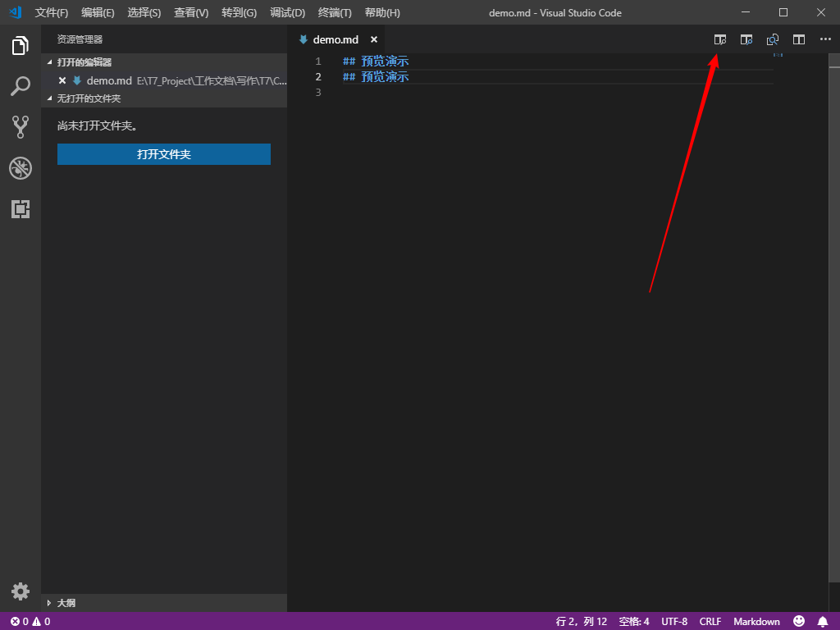Open the 转到(G) menu
This screenshot has height=630, width=840.
(x=239, y=13)
